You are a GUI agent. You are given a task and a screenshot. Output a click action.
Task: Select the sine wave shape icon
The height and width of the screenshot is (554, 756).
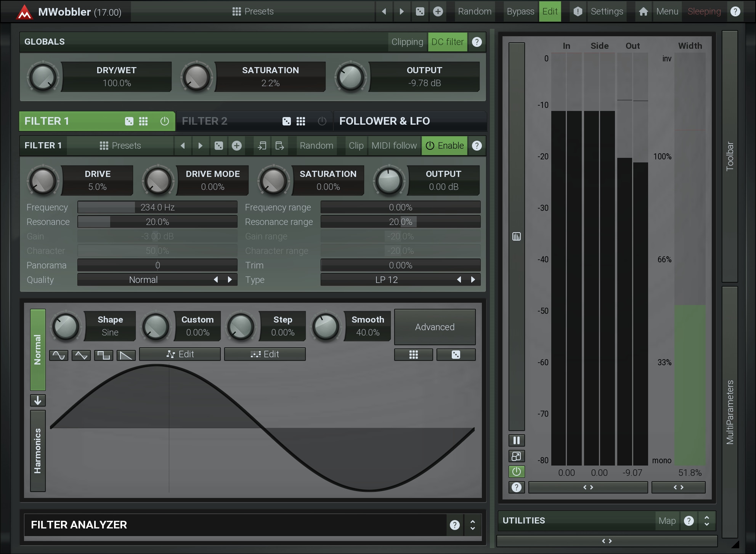coord(59,355)
